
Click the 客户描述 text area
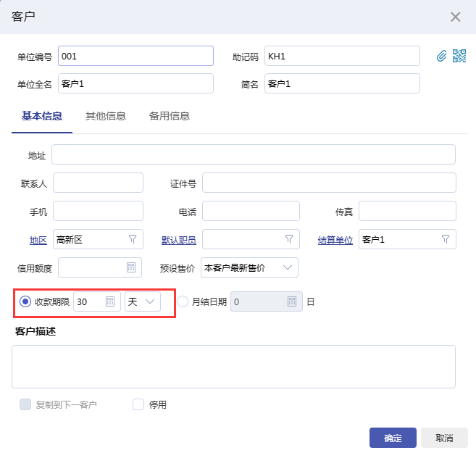pos(233,366)
